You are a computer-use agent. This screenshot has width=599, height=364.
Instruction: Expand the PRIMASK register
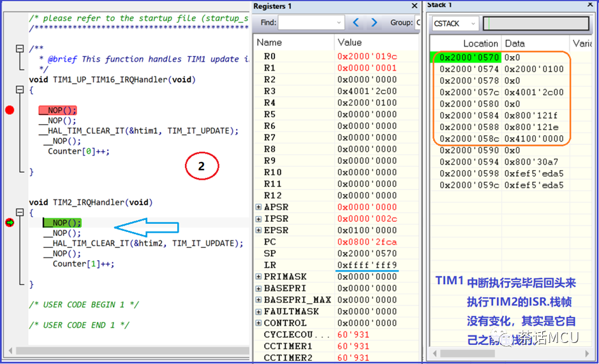258,277
